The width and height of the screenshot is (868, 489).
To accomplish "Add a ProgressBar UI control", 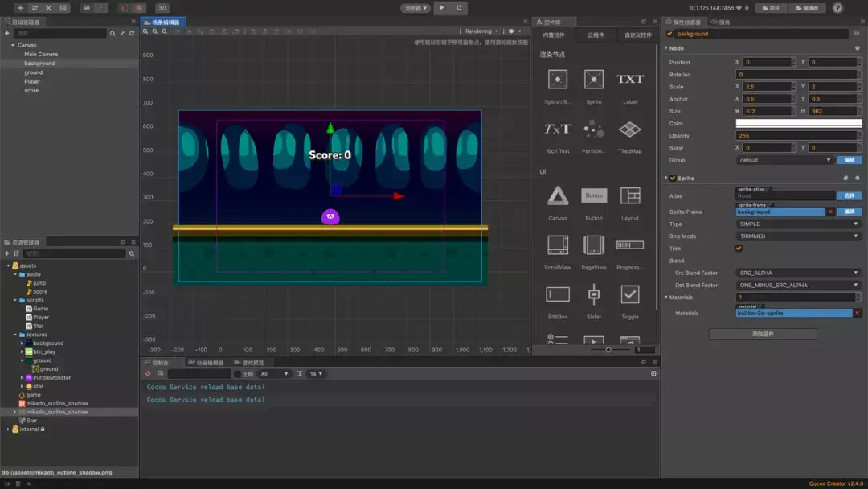I will pyautogui.click(x=630, y=244).
